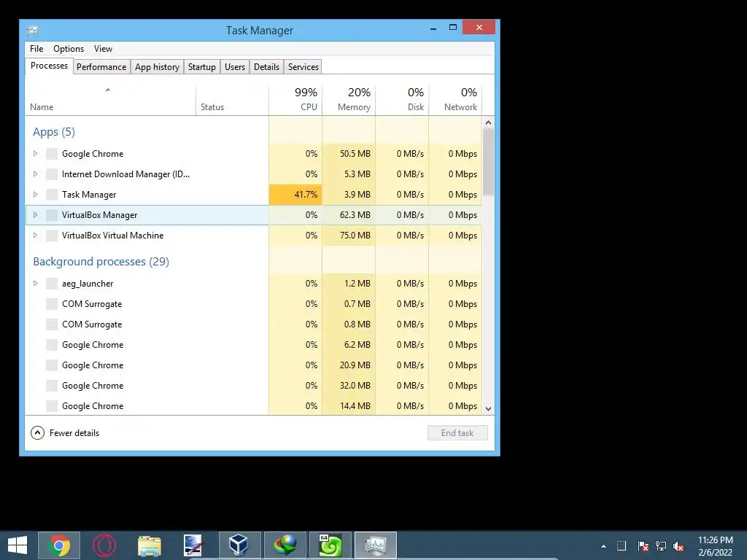Expand the Google Chrome app entry
This screenshot has width=747, height=560.
click(35, 153)
